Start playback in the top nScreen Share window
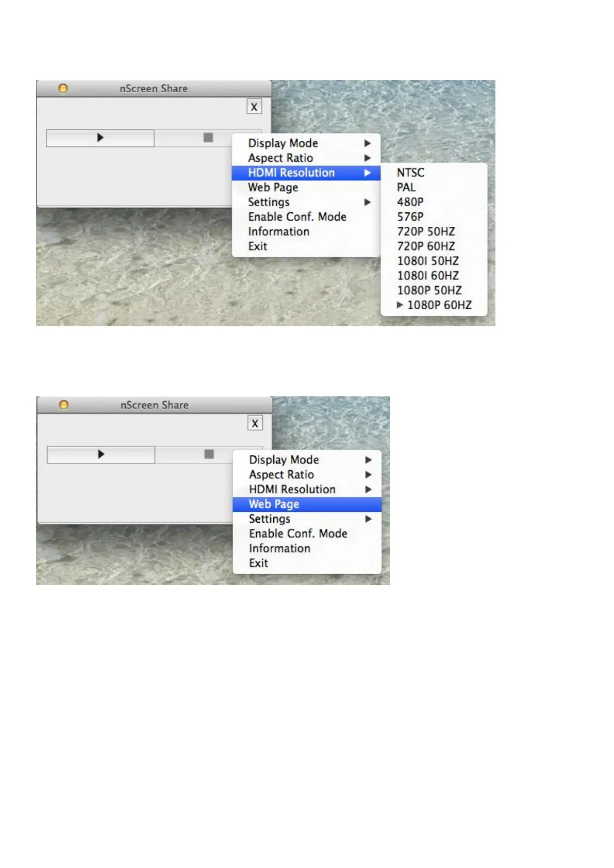Screen dimensions: 614x868 [100, 138]
